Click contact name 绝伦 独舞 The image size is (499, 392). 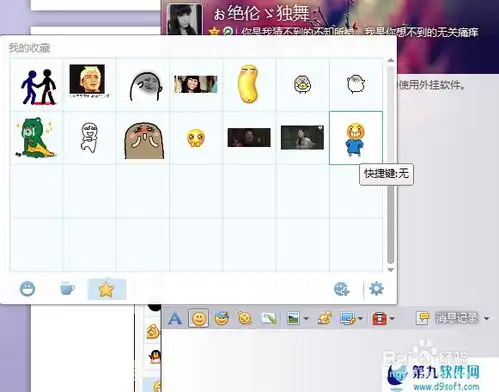tap(261, 13)
